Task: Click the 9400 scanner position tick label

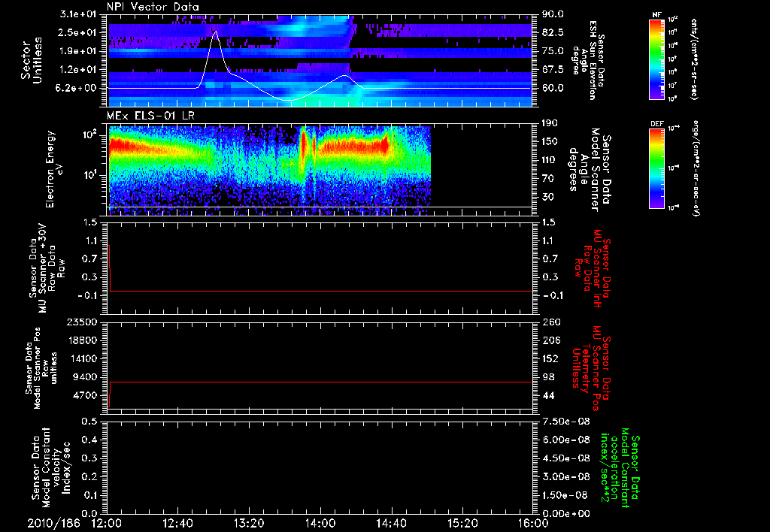Action: click(x=85, y=377)
